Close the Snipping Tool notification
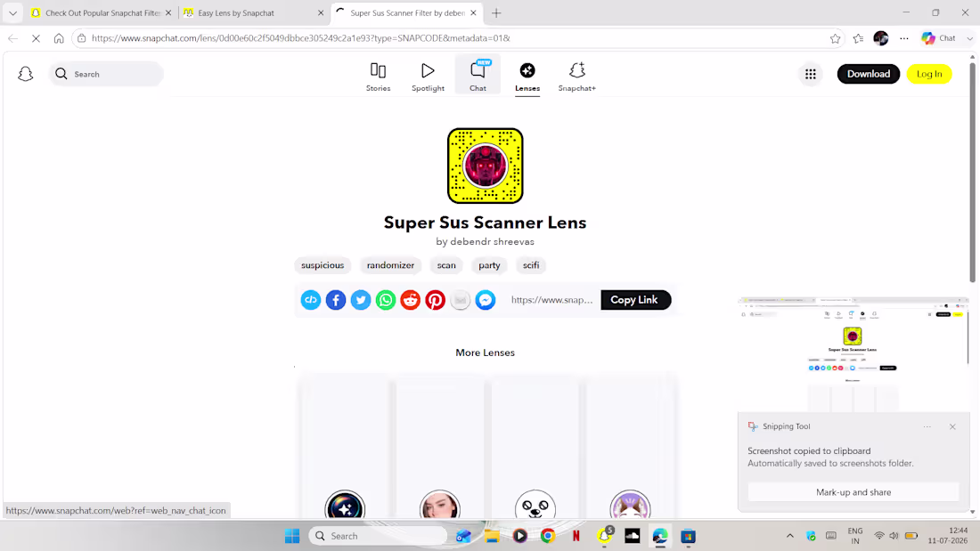Screen dimensions: 980x551 point(952,426)
